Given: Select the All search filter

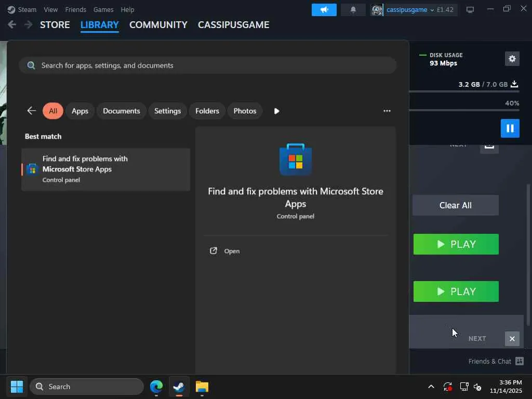Looking at the screenshot, I should point(53,111).
